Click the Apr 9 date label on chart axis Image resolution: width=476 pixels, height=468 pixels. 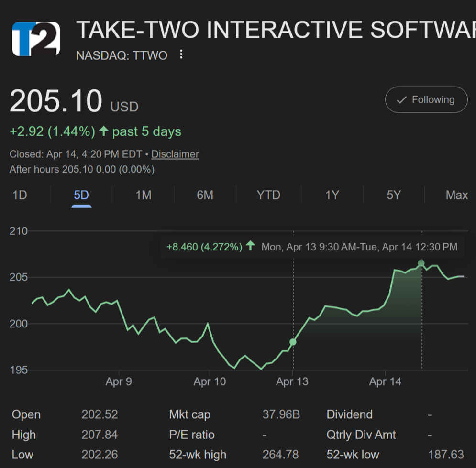point(119,381)
